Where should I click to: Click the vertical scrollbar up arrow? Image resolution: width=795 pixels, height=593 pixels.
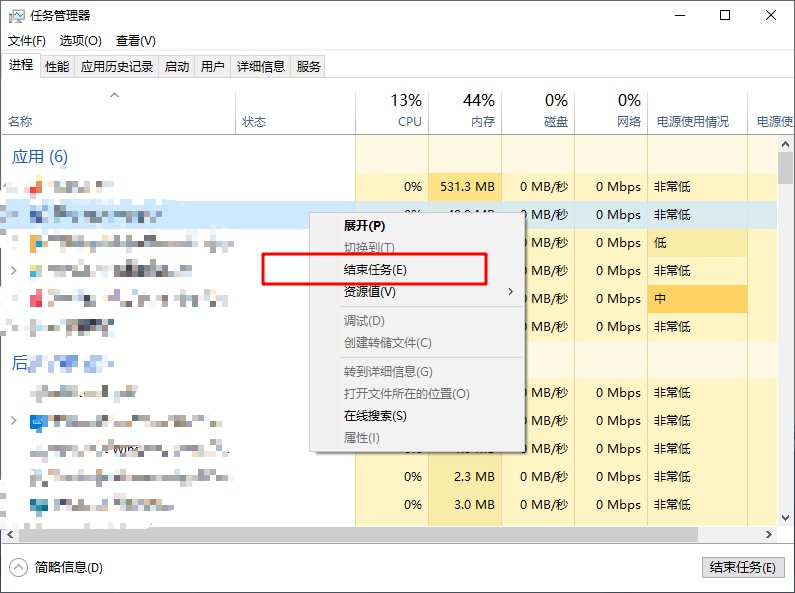785,145
